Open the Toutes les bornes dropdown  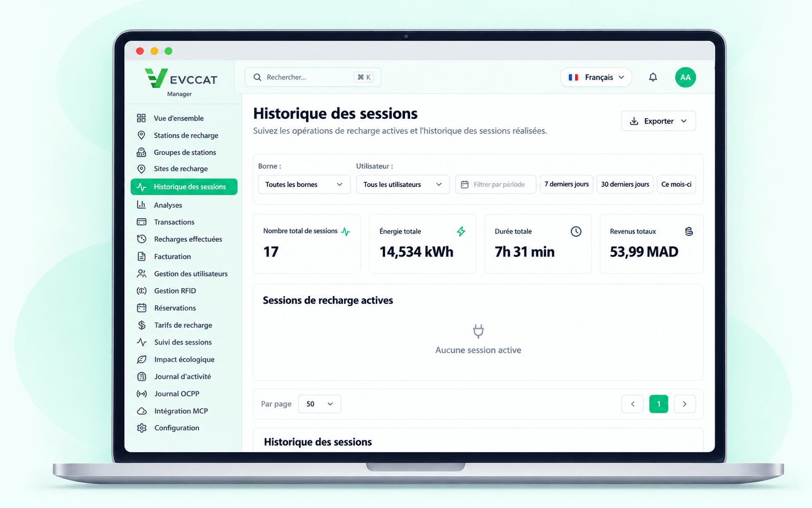pos(304,184)
